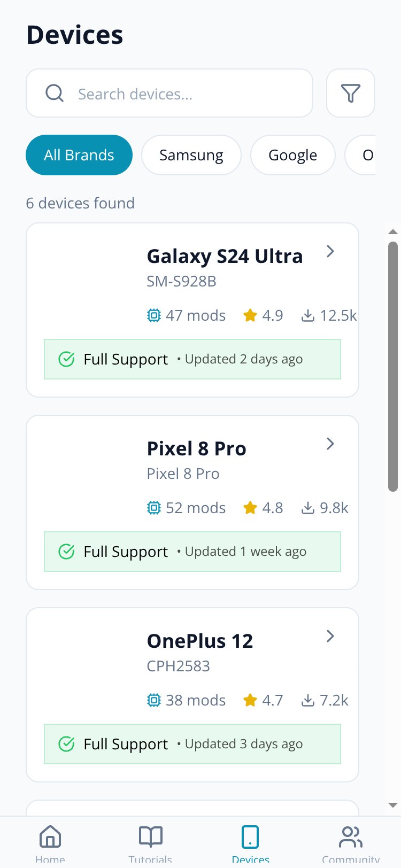Click the vertical scrollbar thumb

click(393, 366)
